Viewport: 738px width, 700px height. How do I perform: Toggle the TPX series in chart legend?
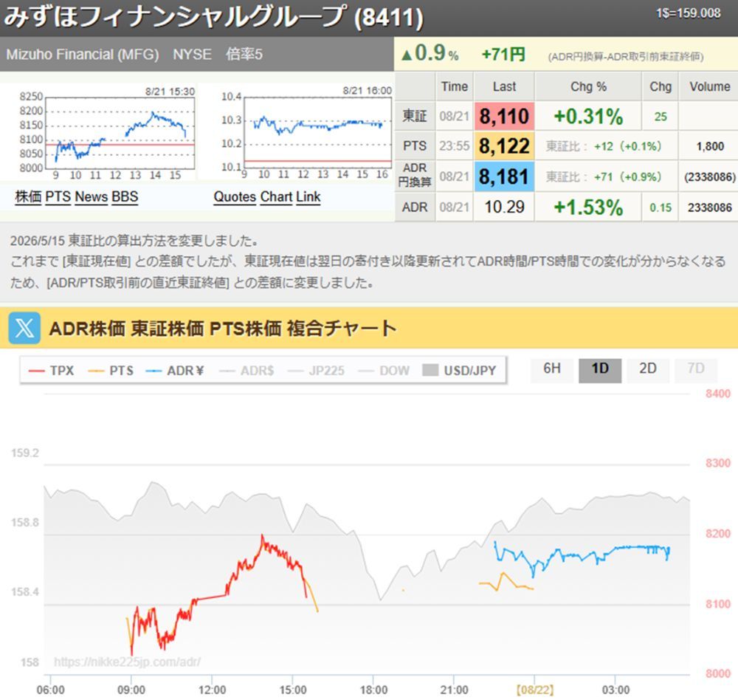coord(52,371)
